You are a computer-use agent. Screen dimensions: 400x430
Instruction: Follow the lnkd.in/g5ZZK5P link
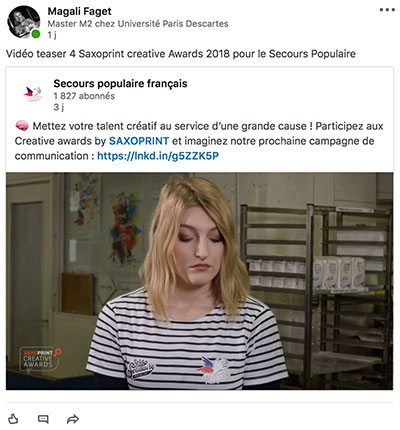coord(158,156)
